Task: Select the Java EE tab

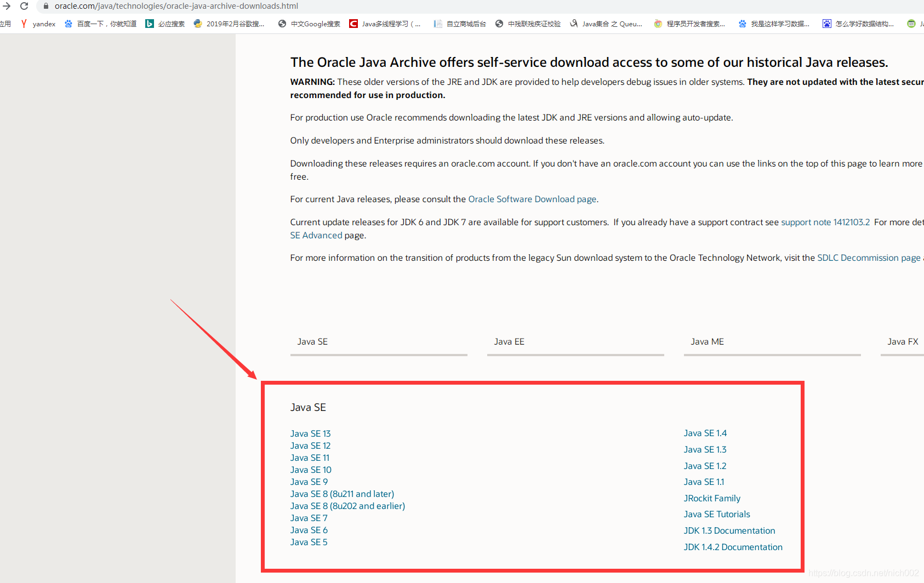Action: click(x=575, y=342)
